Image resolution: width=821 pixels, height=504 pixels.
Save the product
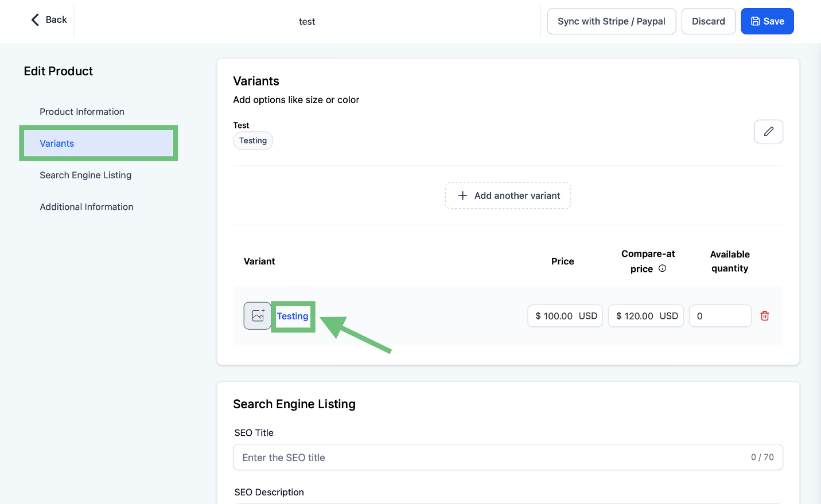(x=767, y=21)
